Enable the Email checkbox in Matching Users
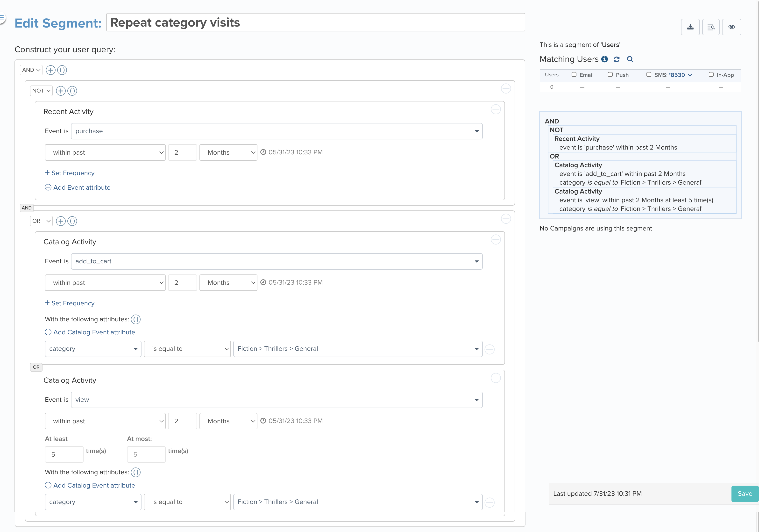Viewport: 759px width, 532px height. click(574, 74)
